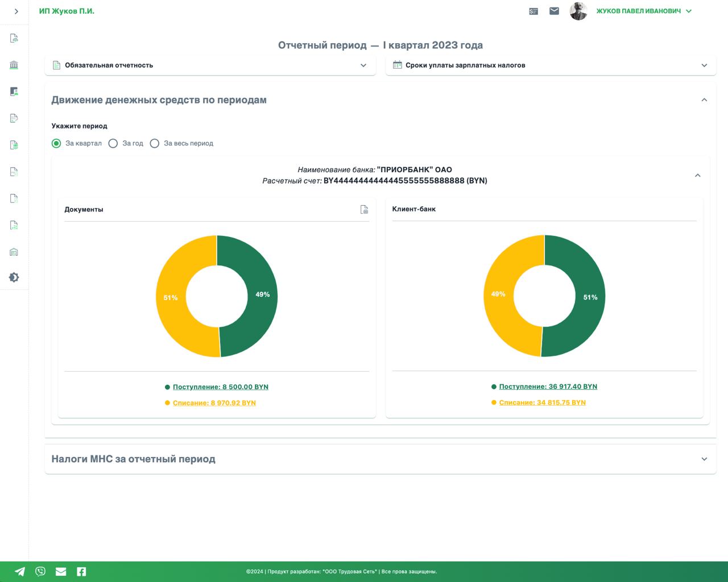Open the document layers sidebar icon
This screenshot has height=582, width=728.
pyautogui.click(x=14, y=145)
